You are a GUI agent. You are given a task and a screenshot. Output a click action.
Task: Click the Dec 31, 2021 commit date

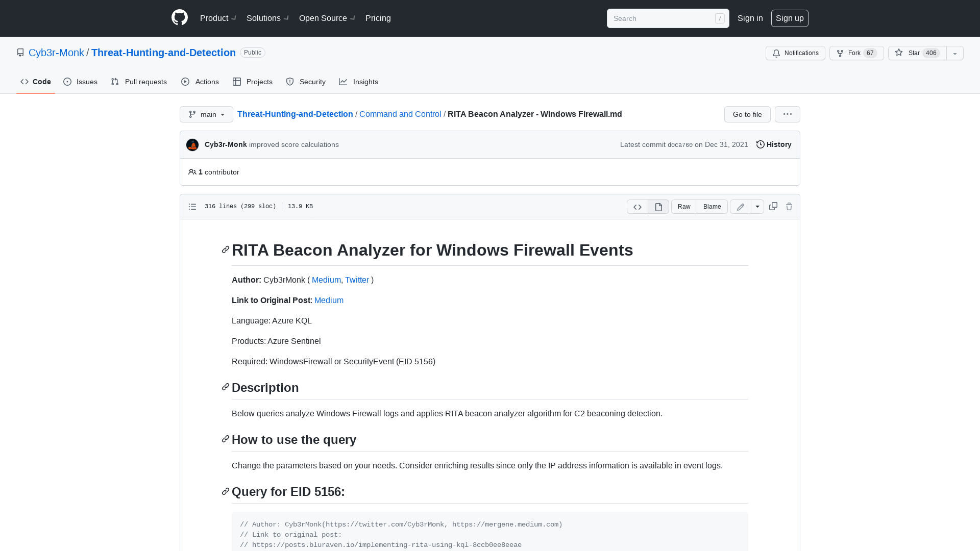[726, 144]
